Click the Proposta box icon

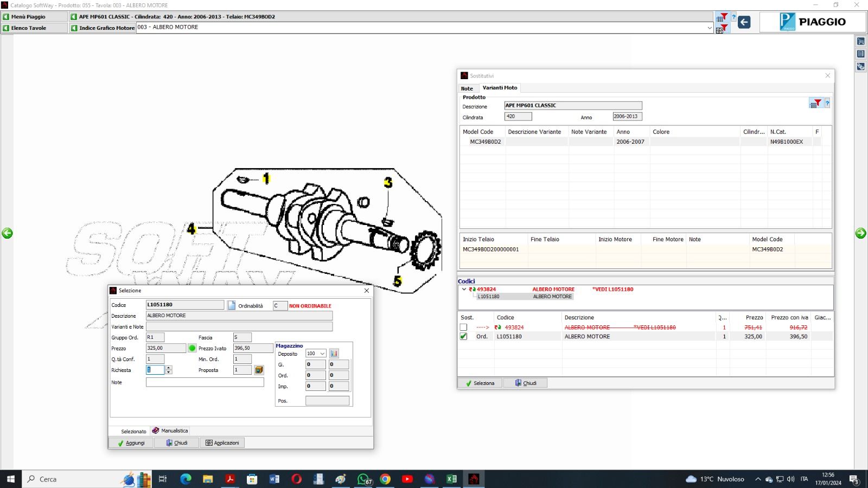(259, 370)
